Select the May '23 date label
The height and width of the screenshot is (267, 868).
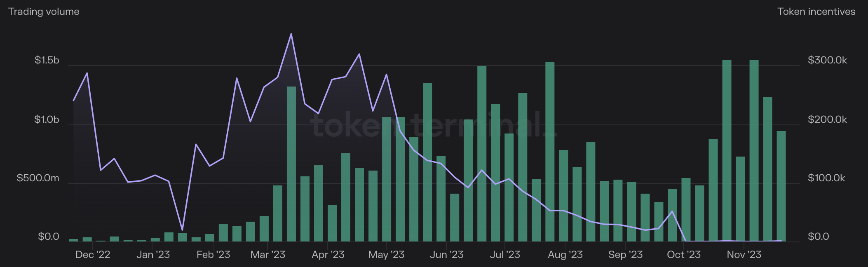(x=386, y=255)
